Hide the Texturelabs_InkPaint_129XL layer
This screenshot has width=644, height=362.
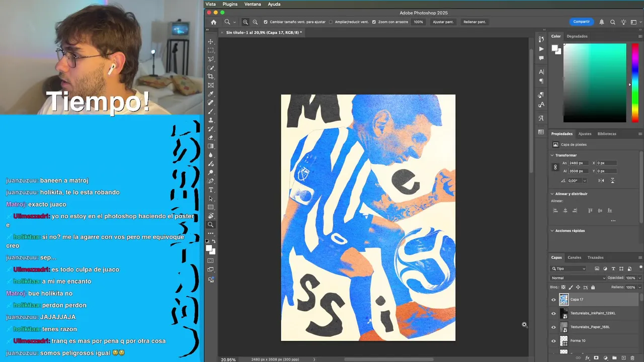(x=554, y=313)
